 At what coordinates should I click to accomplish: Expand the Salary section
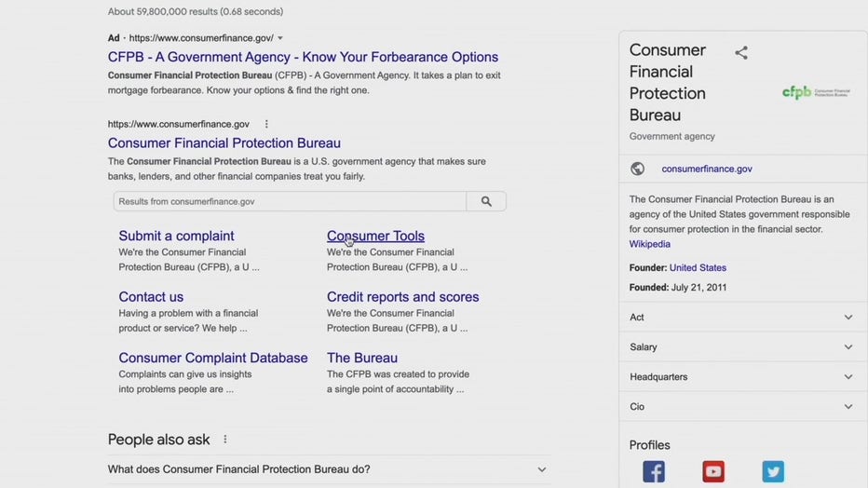[x=848, y=347]
